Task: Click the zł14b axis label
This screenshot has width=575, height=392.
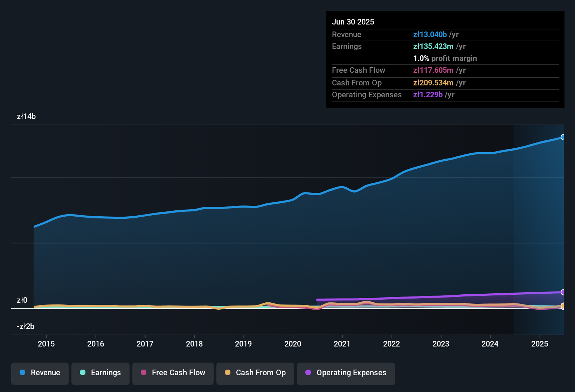Action: point(26,116)
